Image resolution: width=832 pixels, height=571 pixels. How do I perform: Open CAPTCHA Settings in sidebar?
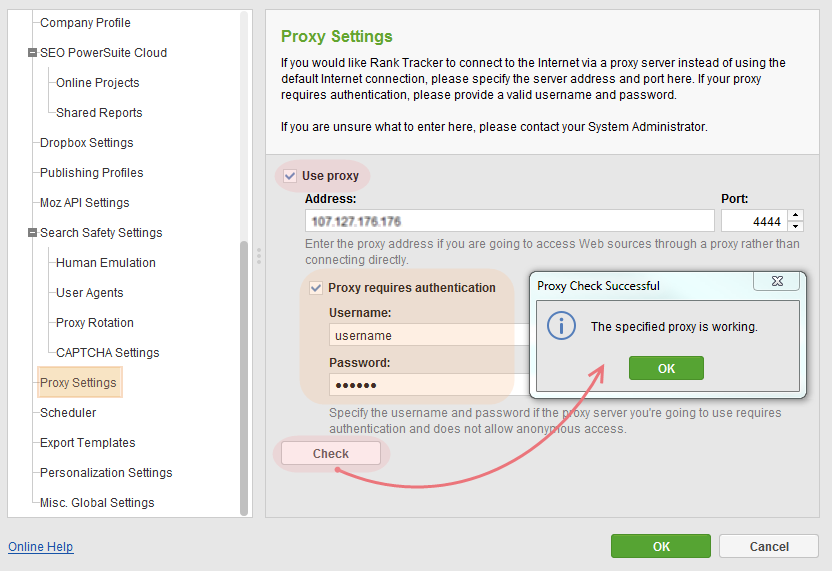(107, 352)
